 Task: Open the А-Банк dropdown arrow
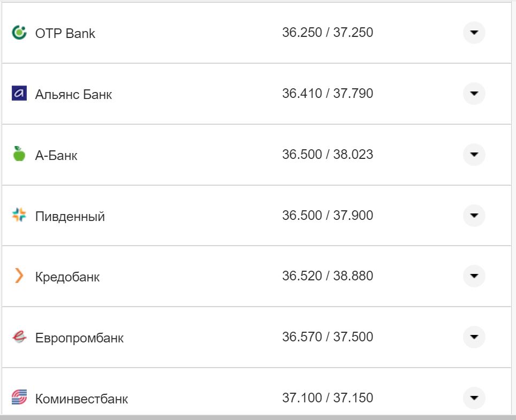click(x=474, y=155)
